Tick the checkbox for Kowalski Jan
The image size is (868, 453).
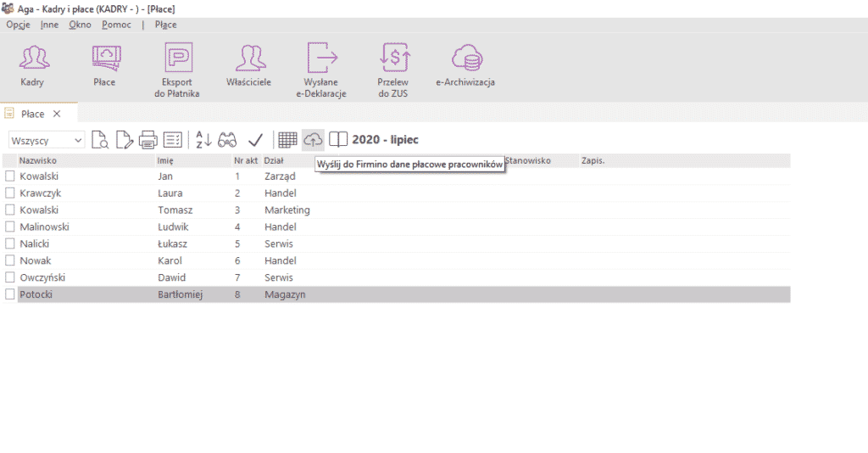pyautogui.click(x=10, y=176)
